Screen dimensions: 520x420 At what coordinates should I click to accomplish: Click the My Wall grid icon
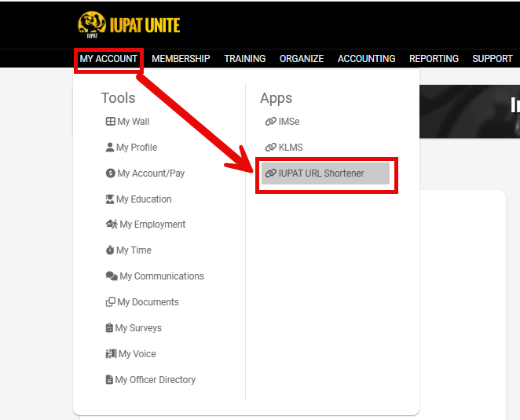pyautogui.click(x=111, y=122)
